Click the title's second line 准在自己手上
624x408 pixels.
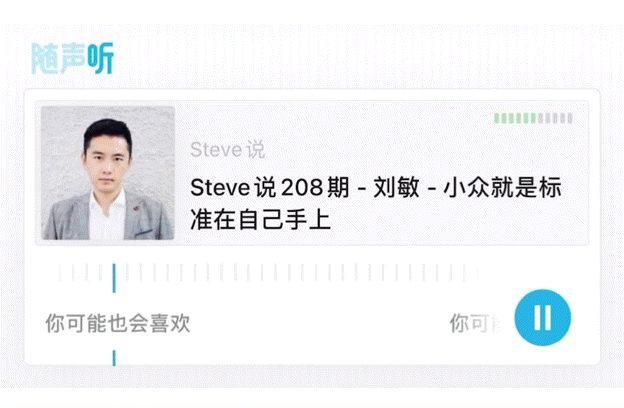point(261,219)
